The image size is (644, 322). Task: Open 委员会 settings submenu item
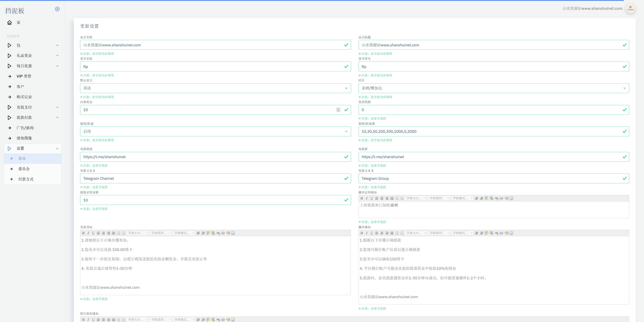point(24,169)
